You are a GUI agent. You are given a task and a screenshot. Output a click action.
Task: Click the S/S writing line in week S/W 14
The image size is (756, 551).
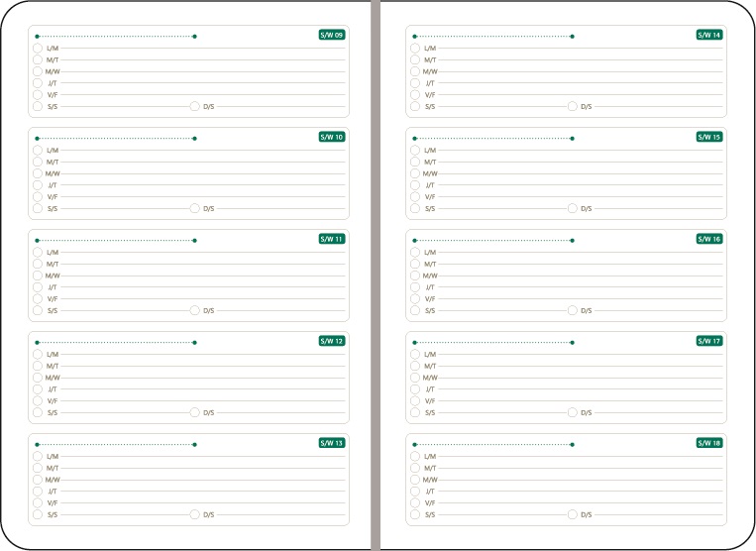click(502, 106)
